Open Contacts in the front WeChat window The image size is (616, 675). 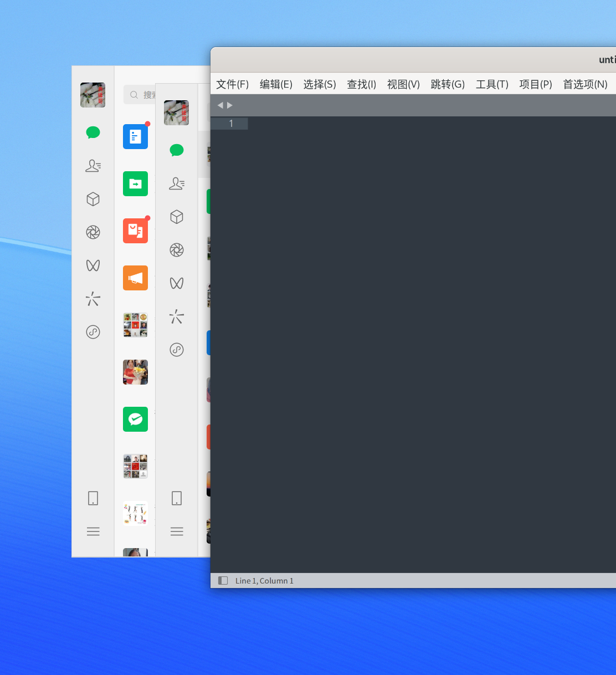pyautogui.click(x=177, y=183)
